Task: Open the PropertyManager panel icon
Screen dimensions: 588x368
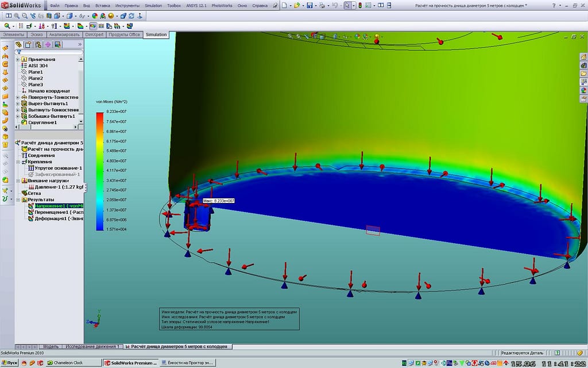Action: tap(28, 45)
